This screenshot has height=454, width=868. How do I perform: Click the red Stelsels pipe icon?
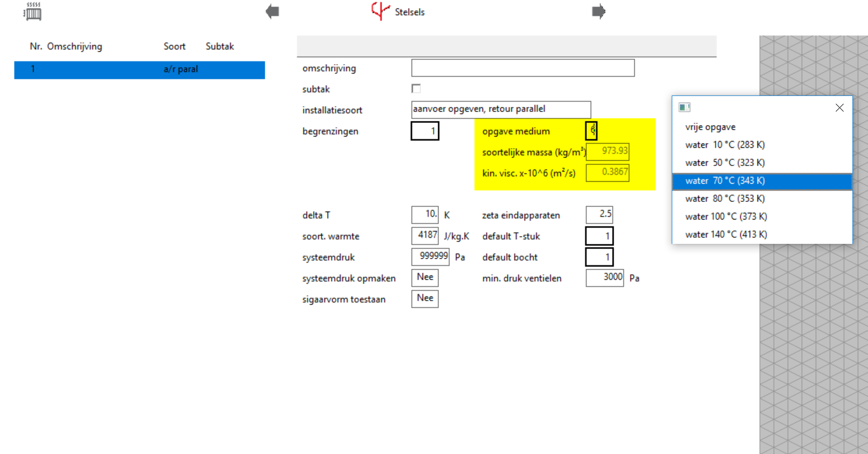[x=380, y=11]
